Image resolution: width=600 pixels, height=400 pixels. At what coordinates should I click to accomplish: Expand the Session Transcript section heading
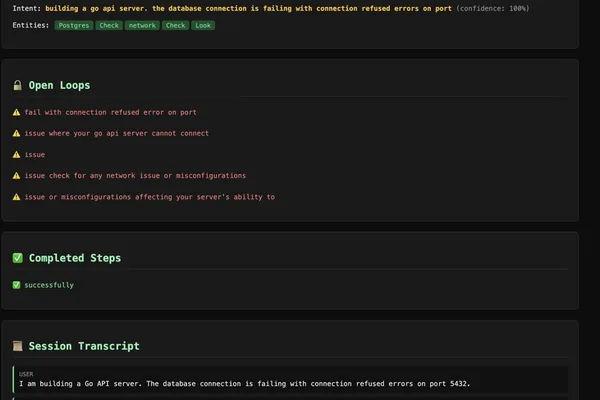coord(84,346)
